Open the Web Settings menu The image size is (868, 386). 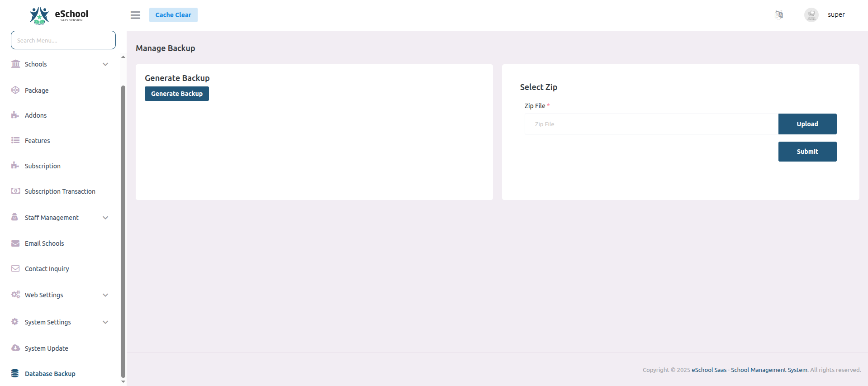(x=44, y=295)
